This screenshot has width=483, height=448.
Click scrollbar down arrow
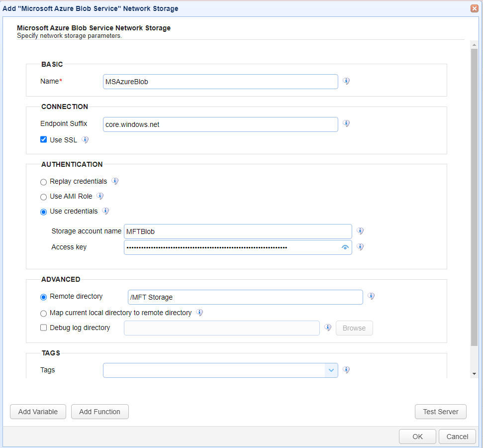click(x=474, y=374)
